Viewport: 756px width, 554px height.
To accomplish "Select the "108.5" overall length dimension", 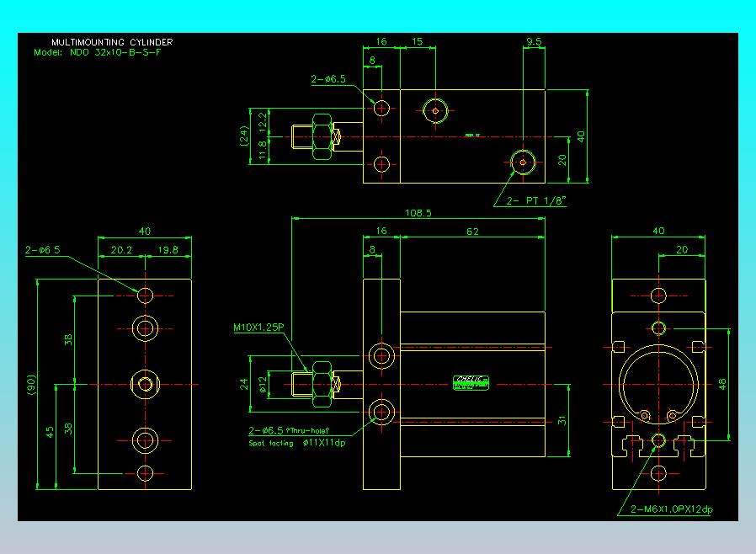I will click(x=418, y=213).
